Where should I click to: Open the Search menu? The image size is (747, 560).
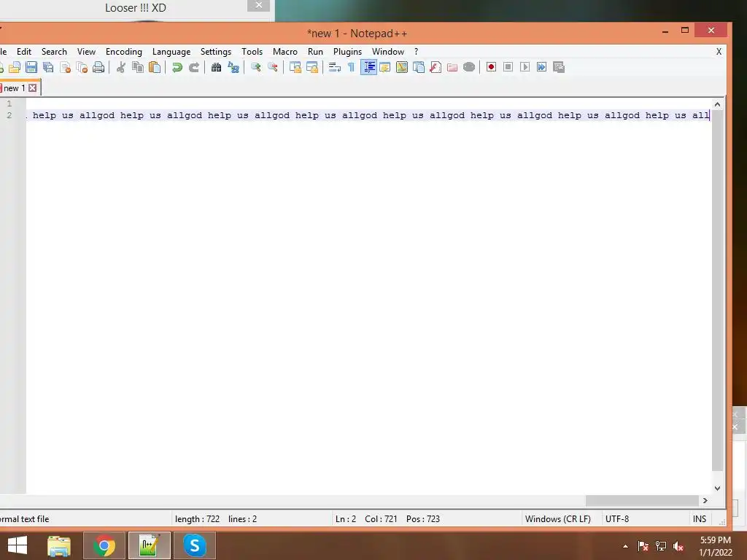pos(54,52)
